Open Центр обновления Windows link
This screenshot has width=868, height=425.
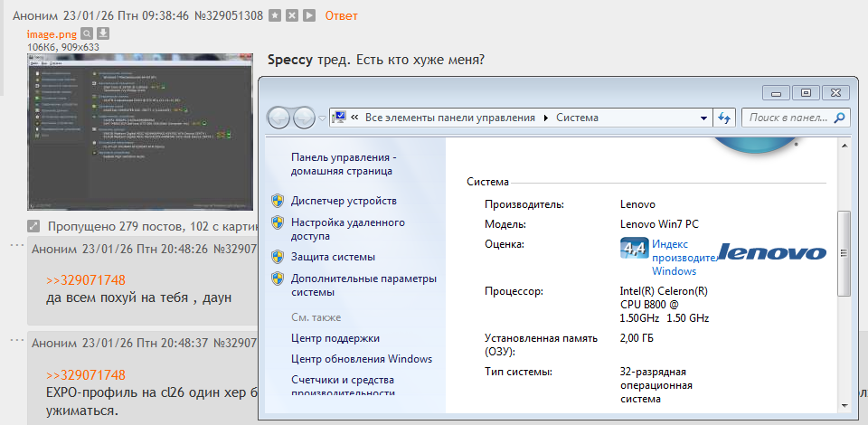[x=362, y=359]
